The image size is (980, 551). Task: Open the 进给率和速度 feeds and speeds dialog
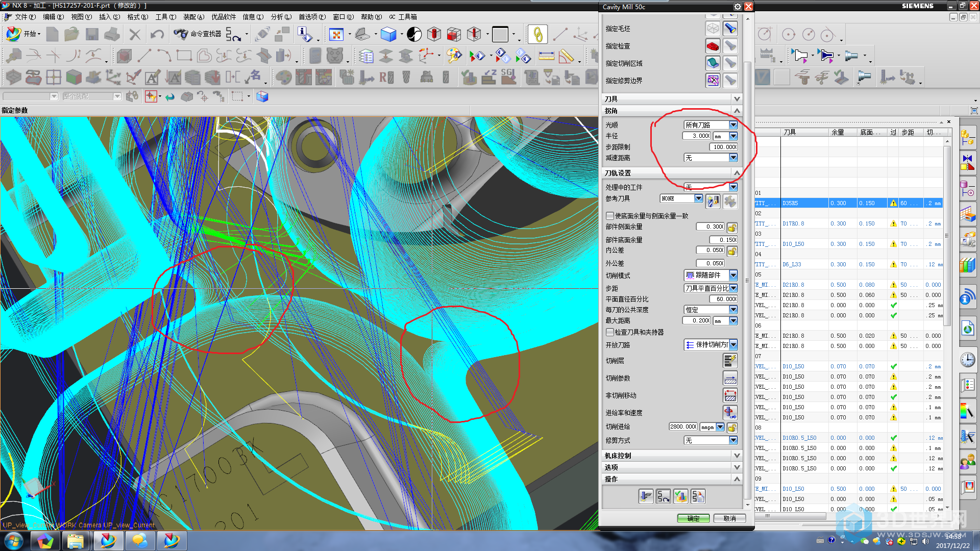click(x=730, y=413)
